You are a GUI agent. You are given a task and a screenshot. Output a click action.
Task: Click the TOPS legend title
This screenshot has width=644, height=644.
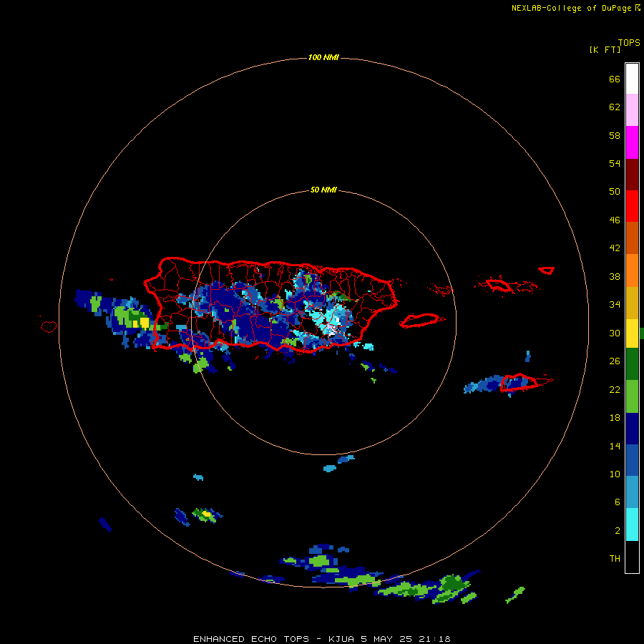click(629, 43)
